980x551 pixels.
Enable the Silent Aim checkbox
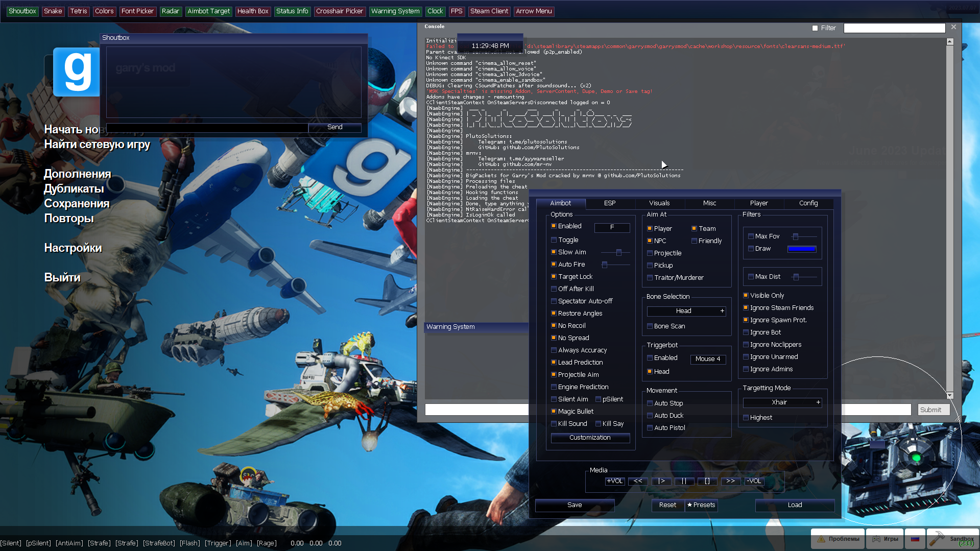(554, 399)
